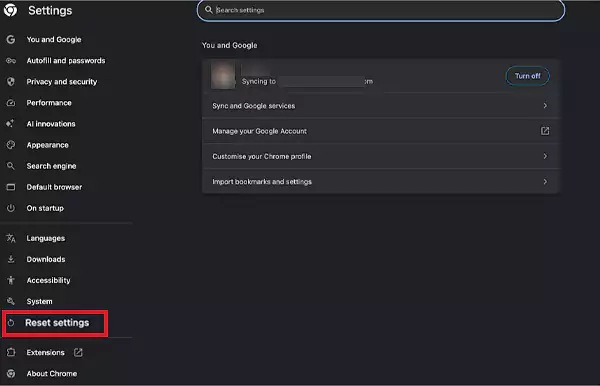
Task: Click the person icon for Accessibility
Action: (11, 280)
